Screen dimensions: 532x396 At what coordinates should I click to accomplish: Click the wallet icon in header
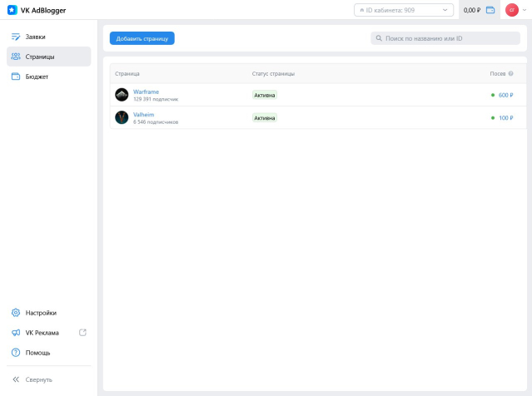[x=490, y=10]
